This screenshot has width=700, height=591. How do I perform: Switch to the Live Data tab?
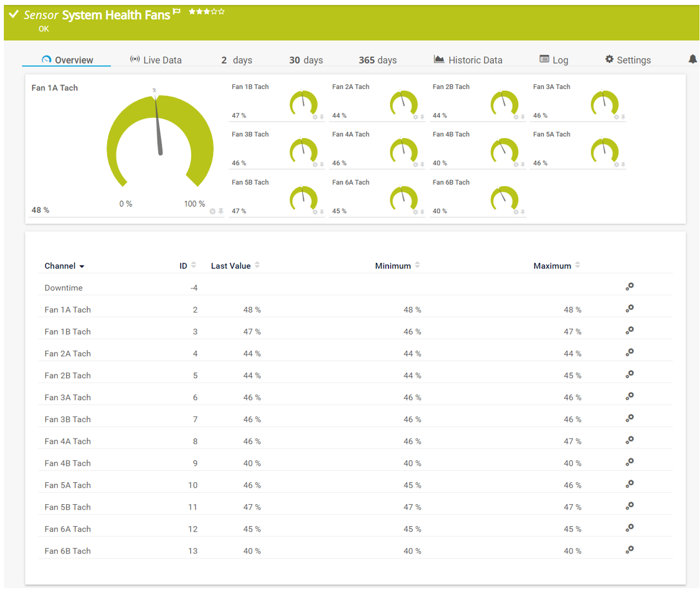coord(155,60)
